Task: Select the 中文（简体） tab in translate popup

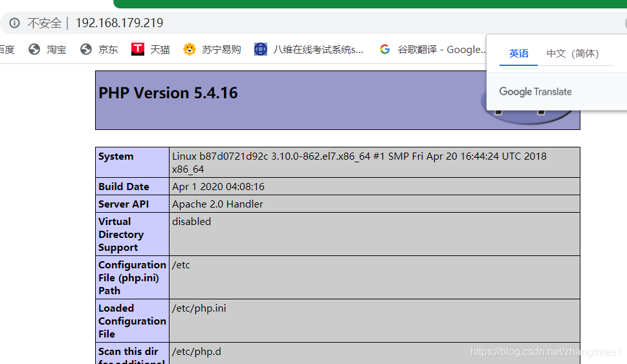Action: 573,54
